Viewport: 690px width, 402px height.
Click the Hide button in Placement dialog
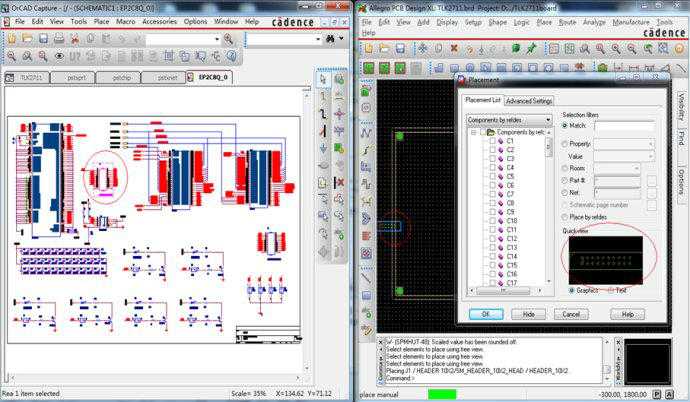[x=529, y=313]
